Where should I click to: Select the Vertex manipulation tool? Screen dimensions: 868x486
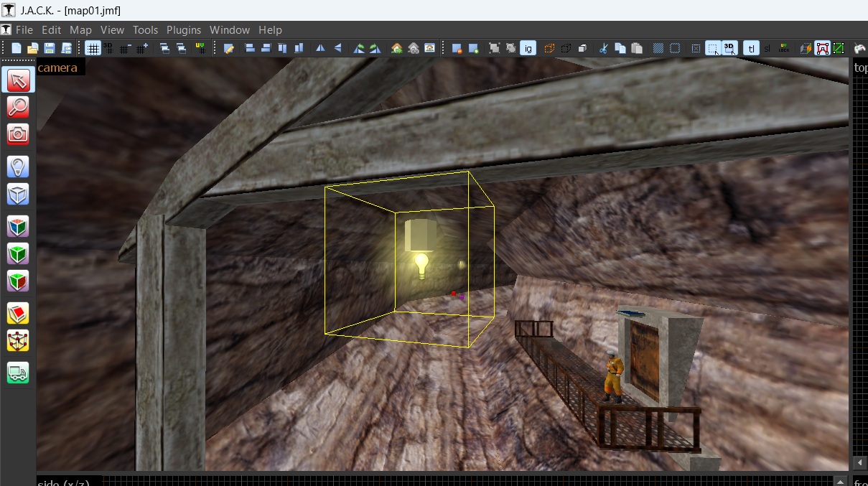(18, 340)
